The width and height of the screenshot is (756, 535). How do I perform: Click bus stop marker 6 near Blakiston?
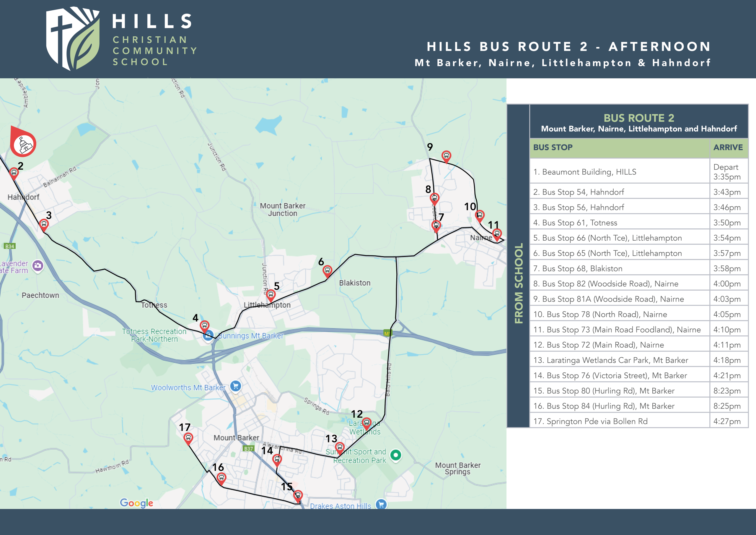click(x=327, y=272)
